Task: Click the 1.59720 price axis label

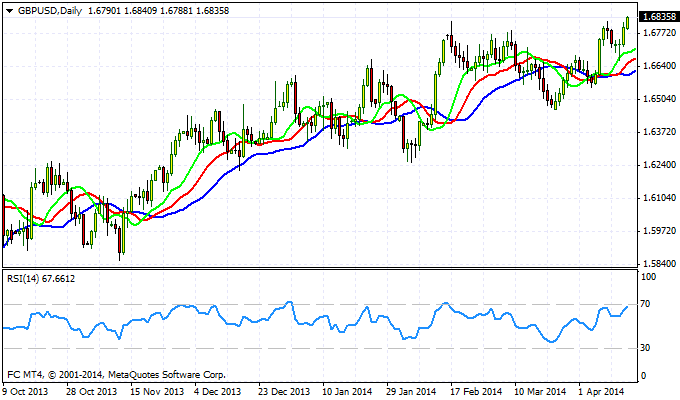Action: point(660,231)
